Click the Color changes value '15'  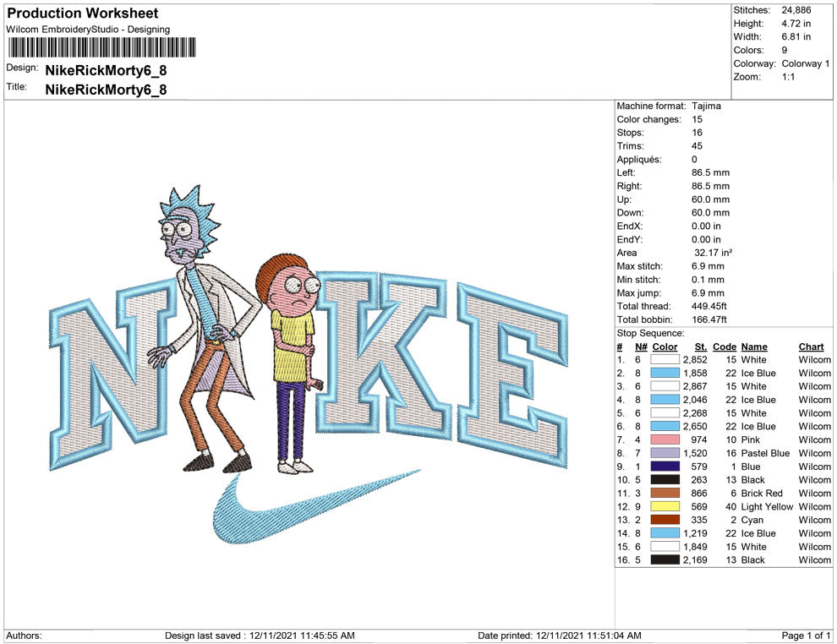click(697, 119)
